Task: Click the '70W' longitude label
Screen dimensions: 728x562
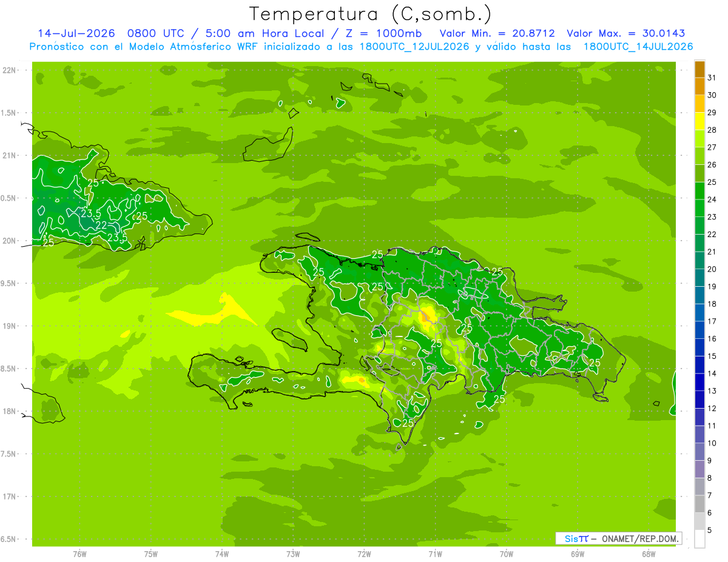Action: coord(507,554)
